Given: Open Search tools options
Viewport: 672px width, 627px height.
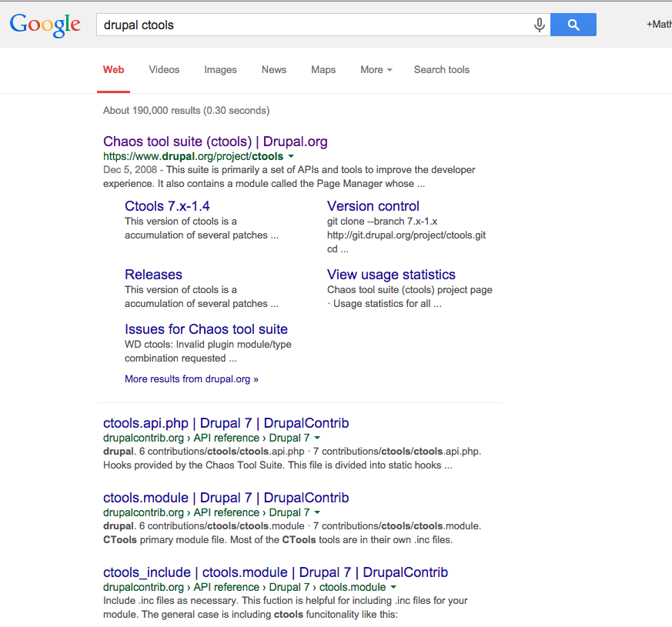Looking at the screenshot, I should [441, 70].
